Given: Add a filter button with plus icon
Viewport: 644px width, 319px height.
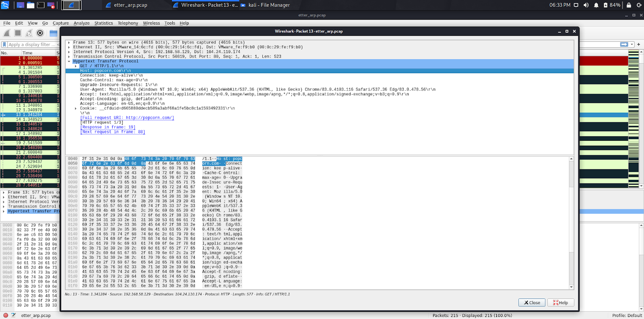Looking at the screenshot, I should point(639,44).
